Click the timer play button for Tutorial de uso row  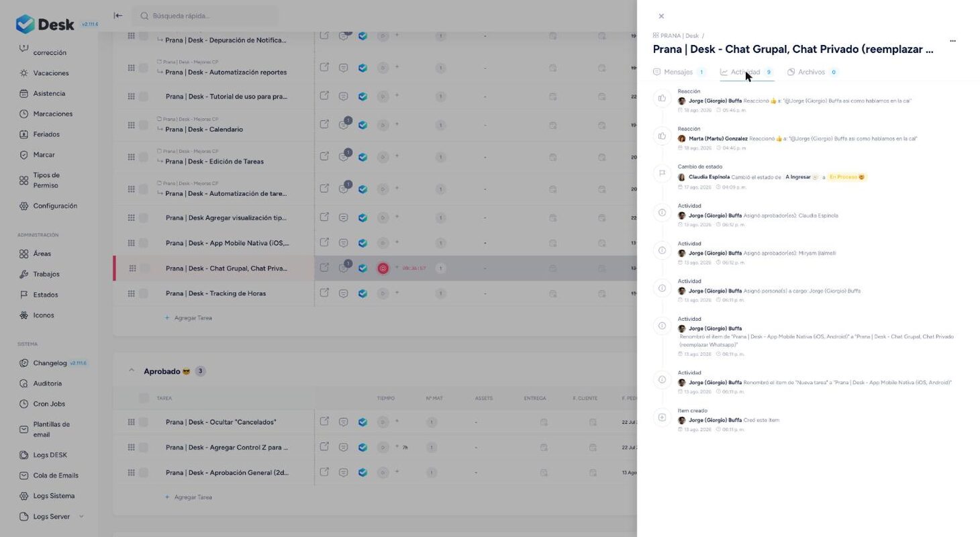click(383, 97)
